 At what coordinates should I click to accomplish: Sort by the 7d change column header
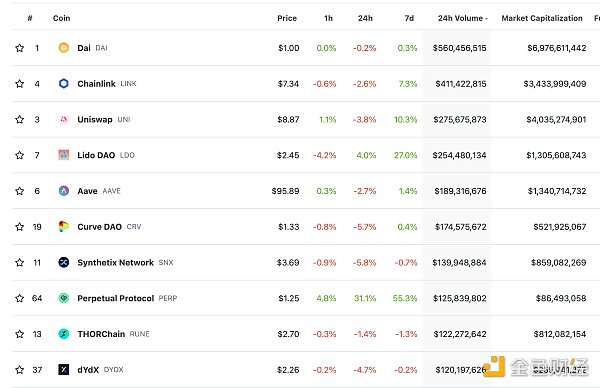tap(409, 18)
